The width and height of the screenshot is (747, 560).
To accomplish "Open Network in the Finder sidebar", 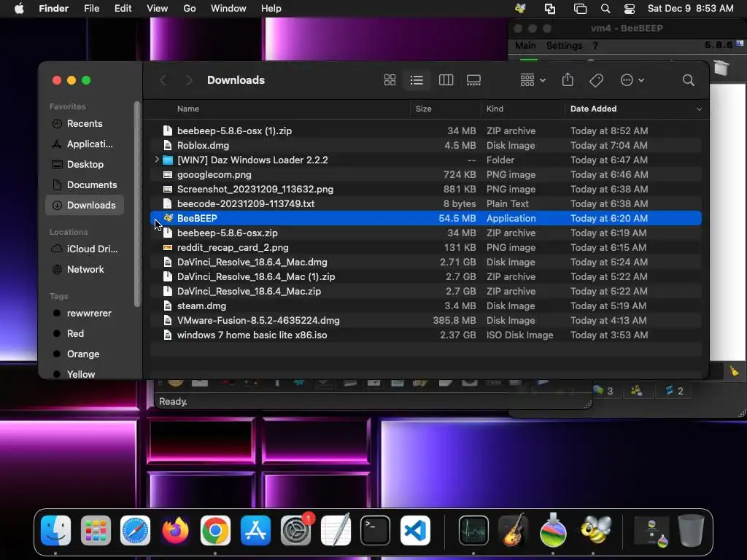I will point(85,270).
